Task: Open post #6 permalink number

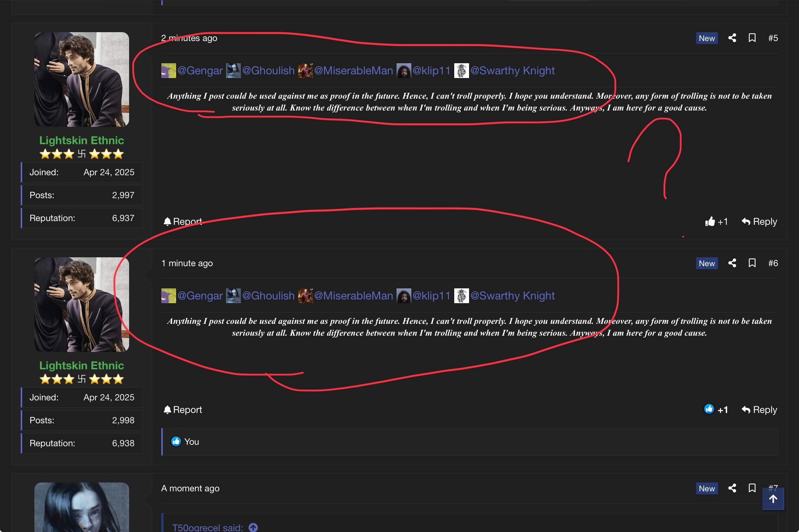Action: pyautogui.click(x=773, y=263)
